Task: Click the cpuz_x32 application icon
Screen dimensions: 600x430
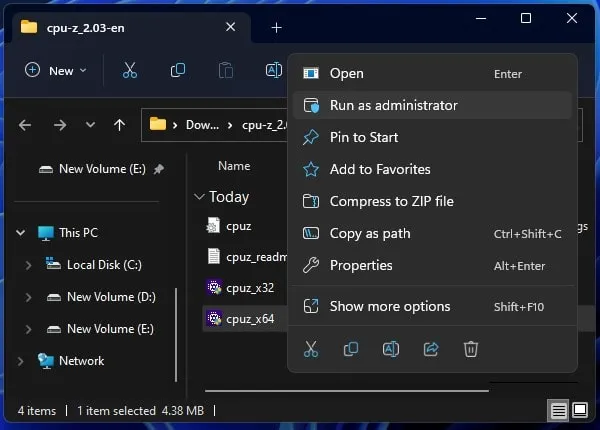Action: 214,287
